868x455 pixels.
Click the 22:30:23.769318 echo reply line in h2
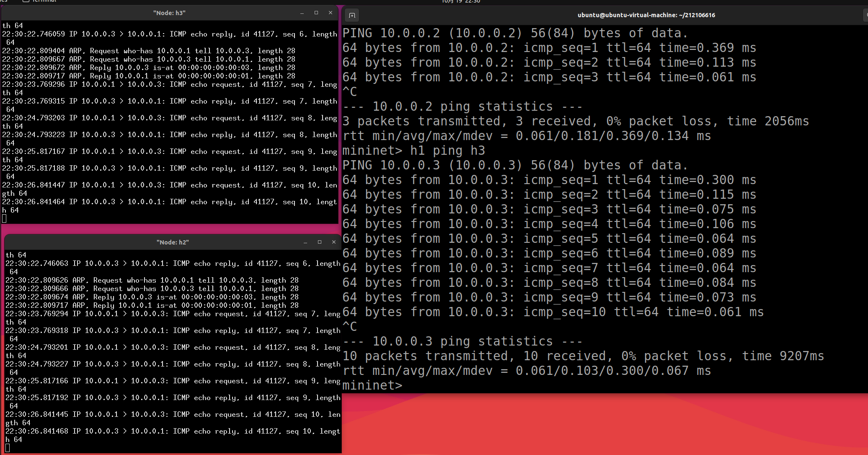tap(173, 335)
